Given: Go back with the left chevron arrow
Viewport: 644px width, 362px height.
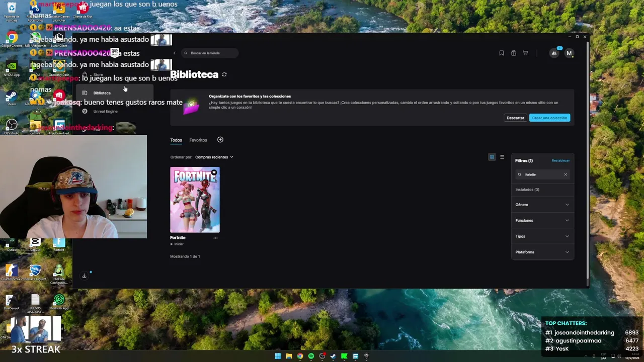Looking at the screenshot, I should [x=174, y=53].
